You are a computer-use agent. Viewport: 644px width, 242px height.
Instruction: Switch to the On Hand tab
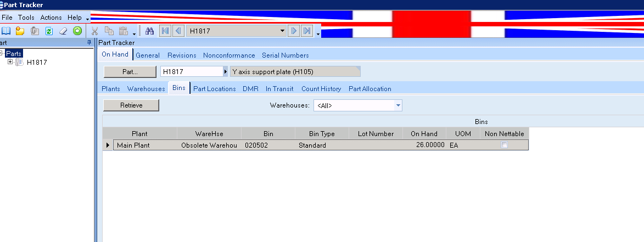pyautogui.click(x=115, y=54)
